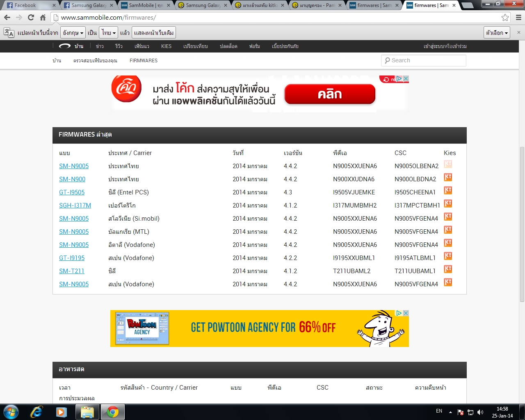The height and width of the screenshot is (420, 525).
Task: Open Kies icon for MTL row
Action: pos(448,230)
